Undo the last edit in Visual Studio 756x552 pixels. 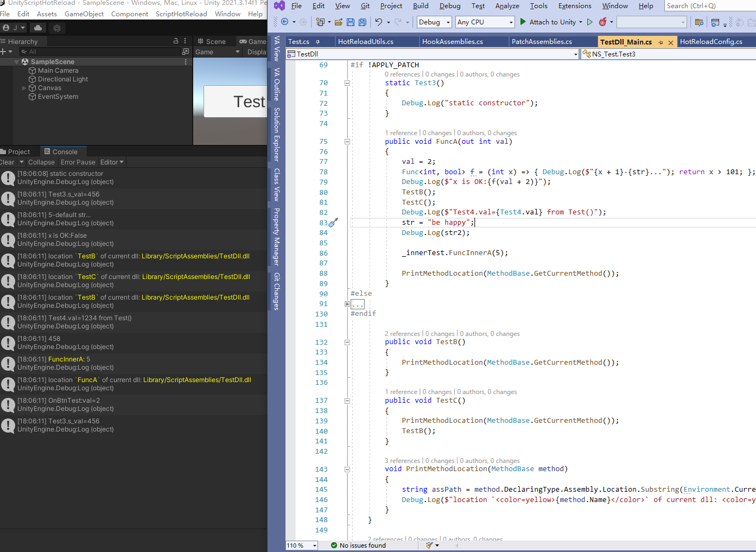click(378, 22)
